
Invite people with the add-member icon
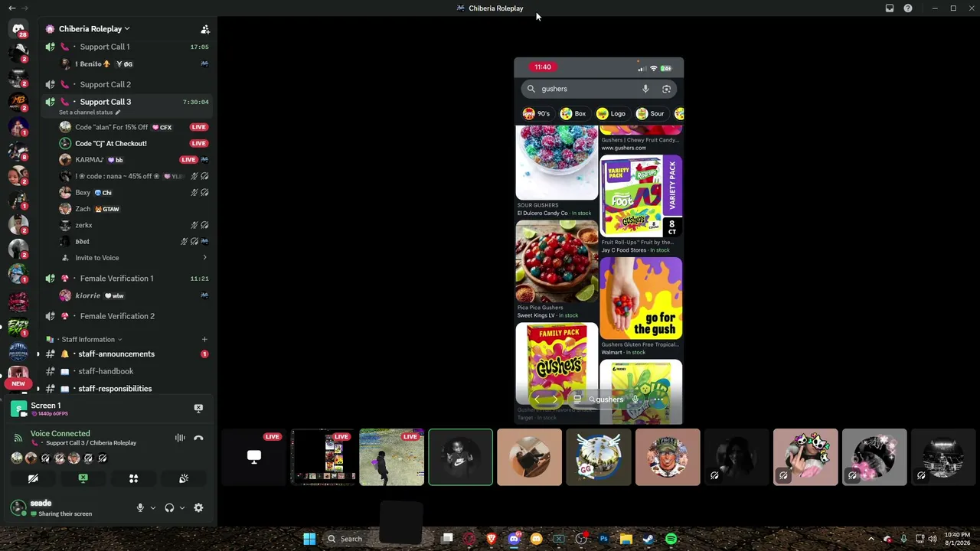tap(205, 29)
